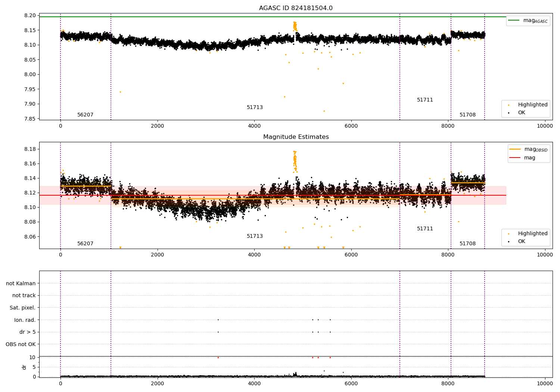Select the mag AGASC legend entry with green line

click(528, 21)
